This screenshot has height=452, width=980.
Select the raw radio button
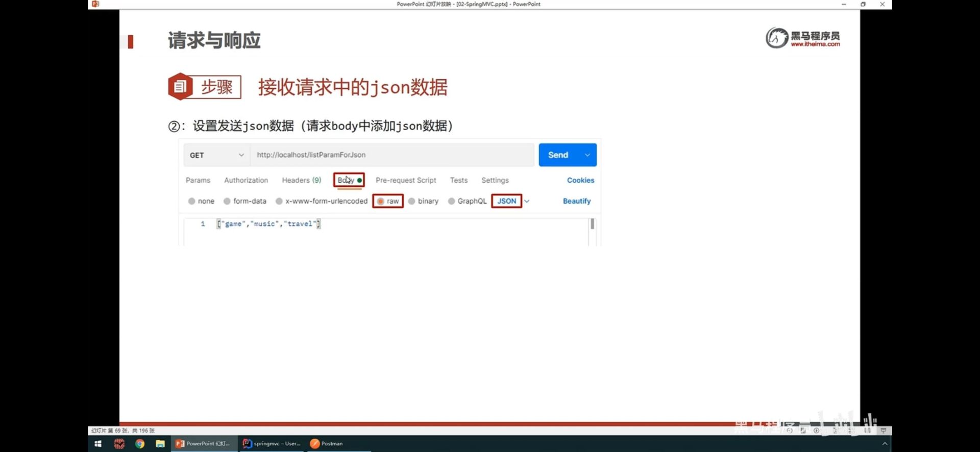pos(381,201)
